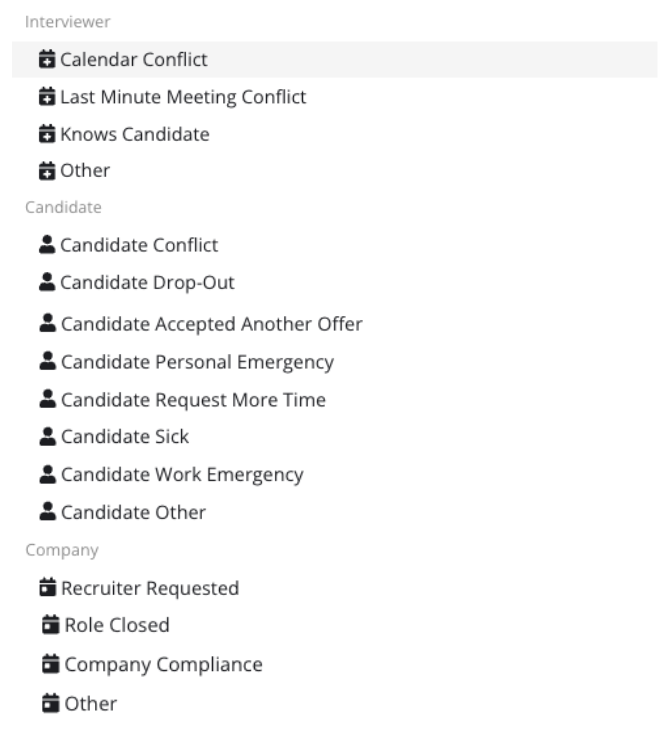
Task: Click the calendar icon beside Recruiter Requested
Action: (47, 588)
